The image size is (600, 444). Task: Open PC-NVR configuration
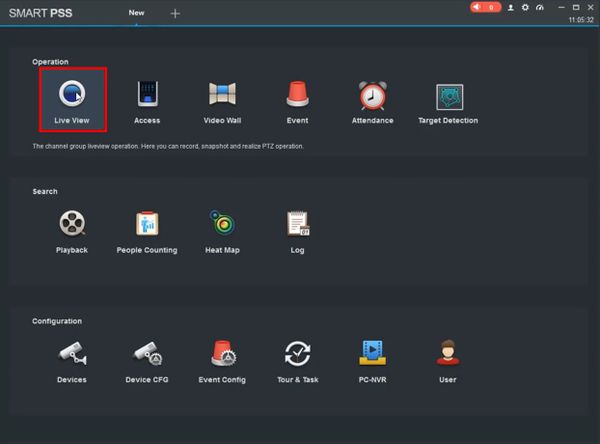pos(372,357)
